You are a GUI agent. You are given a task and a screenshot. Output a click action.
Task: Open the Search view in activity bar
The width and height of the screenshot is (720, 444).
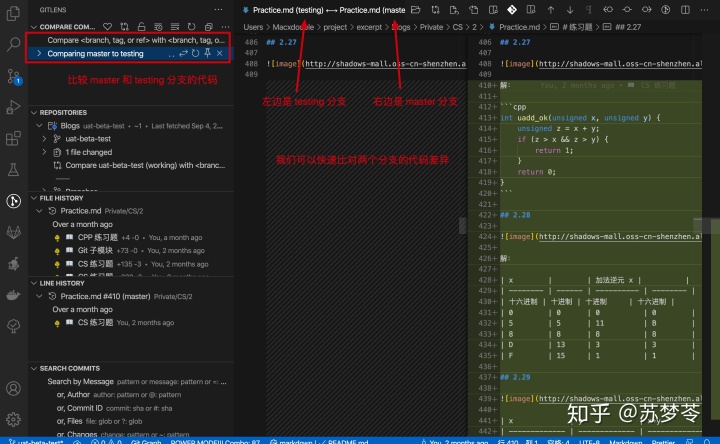coord(13,44)
